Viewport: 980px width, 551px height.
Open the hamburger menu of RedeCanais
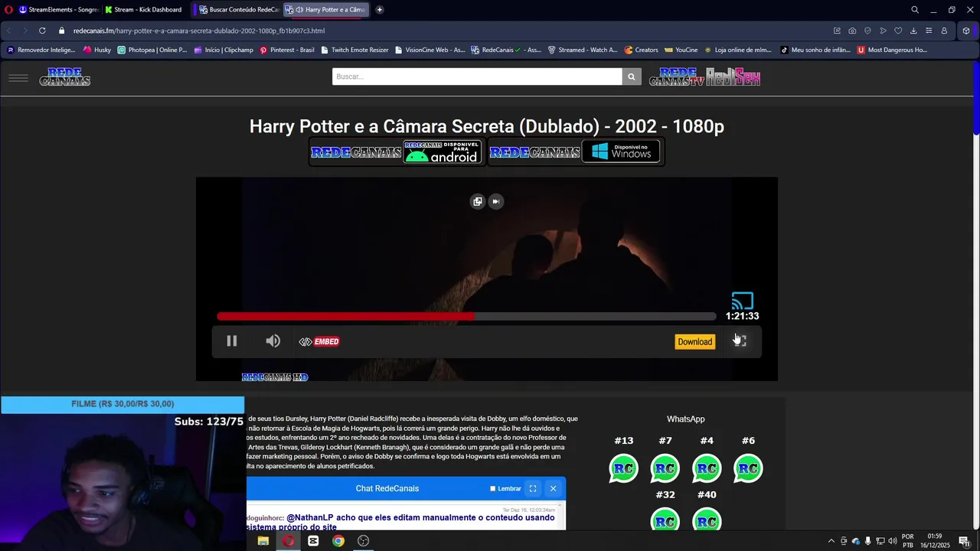(x=18, y=77)
